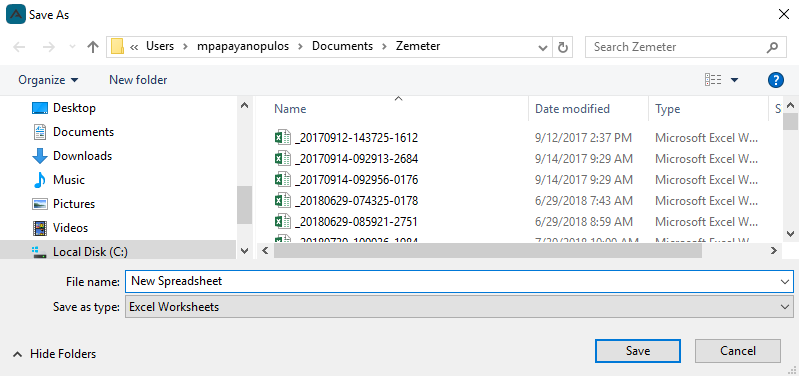Click the file list scroll down arrow
This screenshot has width=799, height=376.
click(790, 234)
